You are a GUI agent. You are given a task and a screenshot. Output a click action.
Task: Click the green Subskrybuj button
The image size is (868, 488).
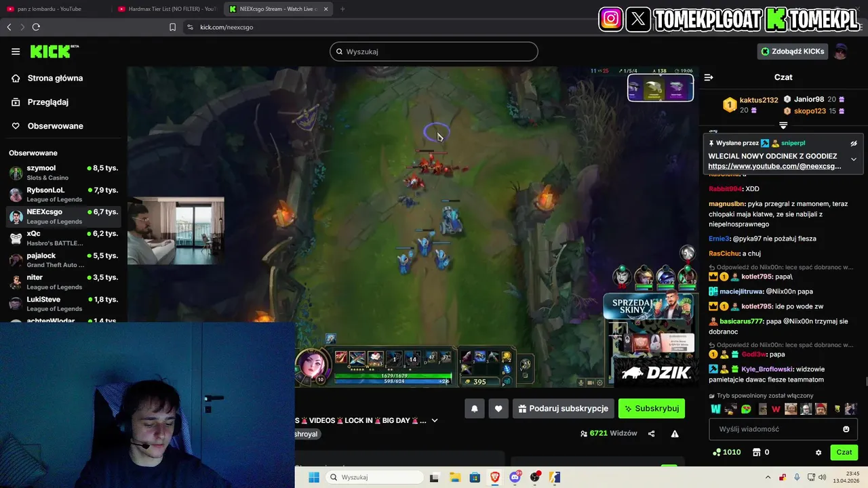652,409
